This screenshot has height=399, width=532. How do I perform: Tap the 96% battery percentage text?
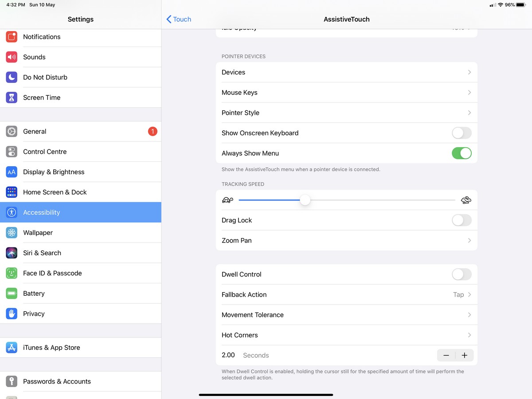coord(510,5)
